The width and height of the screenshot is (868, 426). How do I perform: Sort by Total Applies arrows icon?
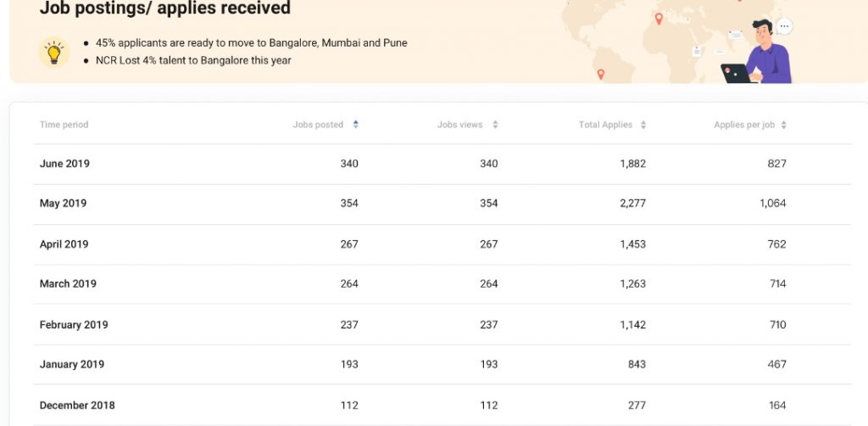pos(643,125)
